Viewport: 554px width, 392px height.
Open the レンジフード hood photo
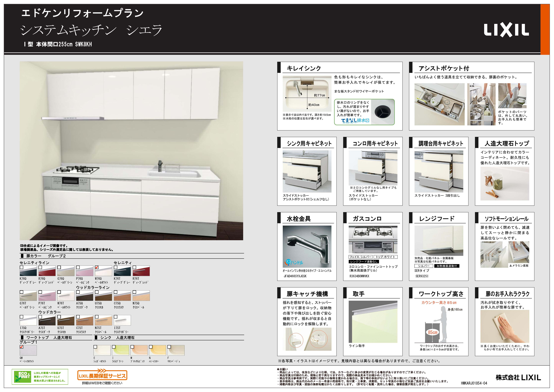(x=439, y=241)
